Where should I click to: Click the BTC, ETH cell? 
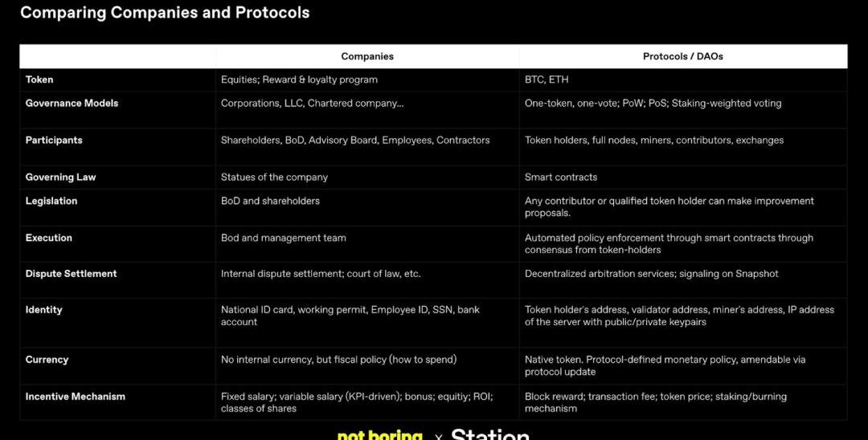point(547,79)
